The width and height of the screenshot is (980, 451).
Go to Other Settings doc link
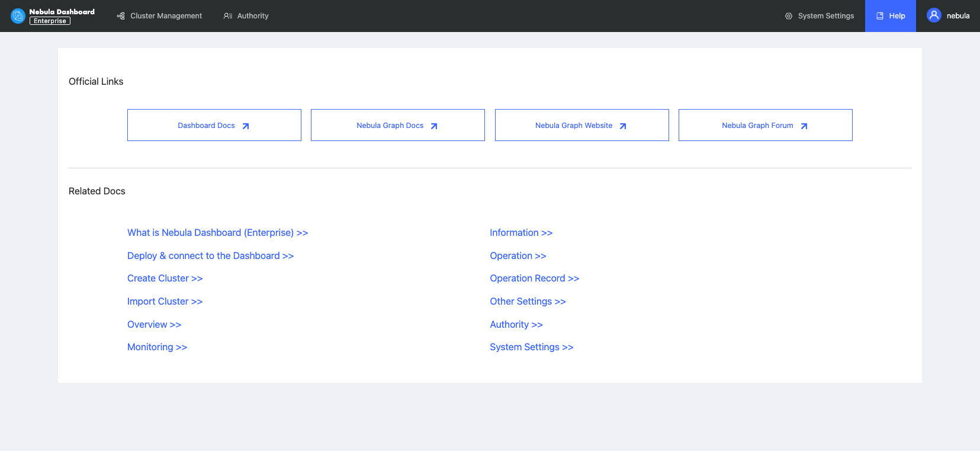(528, 302)
